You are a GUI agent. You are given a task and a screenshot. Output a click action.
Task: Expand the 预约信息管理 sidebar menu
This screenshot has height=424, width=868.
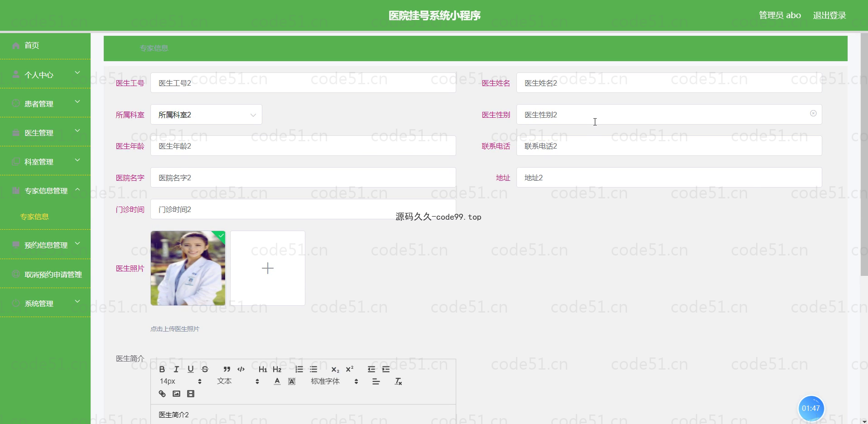pos(45,245)
